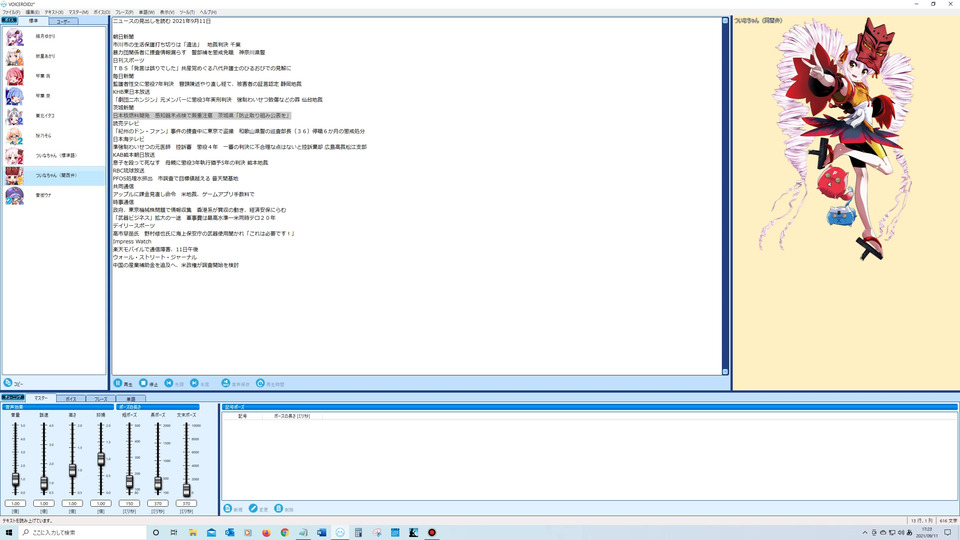Click the 音量 volume slider handle

(15, 480)
